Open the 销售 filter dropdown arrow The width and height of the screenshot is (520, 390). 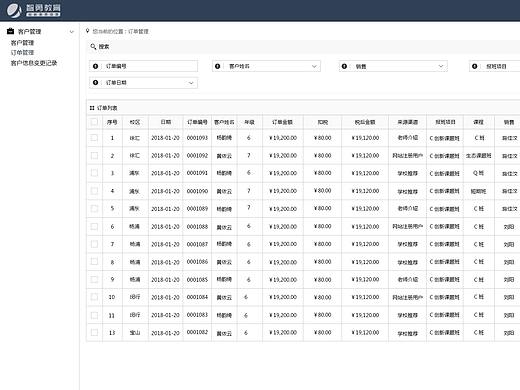pyautogui.click(x=441, y=66)
